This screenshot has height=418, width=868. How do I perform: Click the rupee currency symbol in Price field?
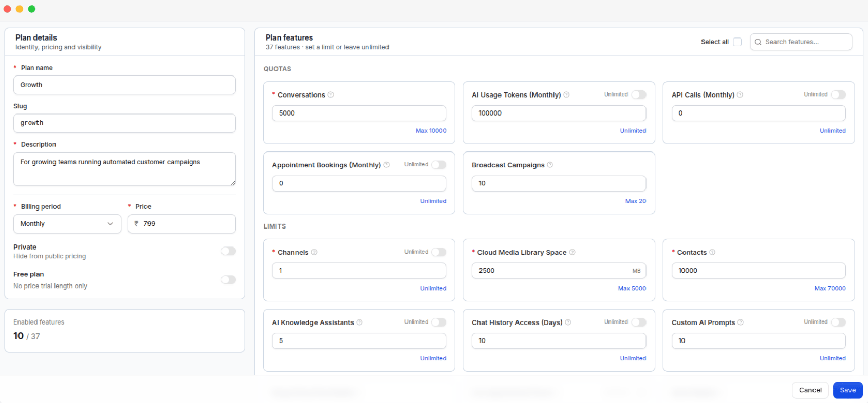[x=137, y=224]
